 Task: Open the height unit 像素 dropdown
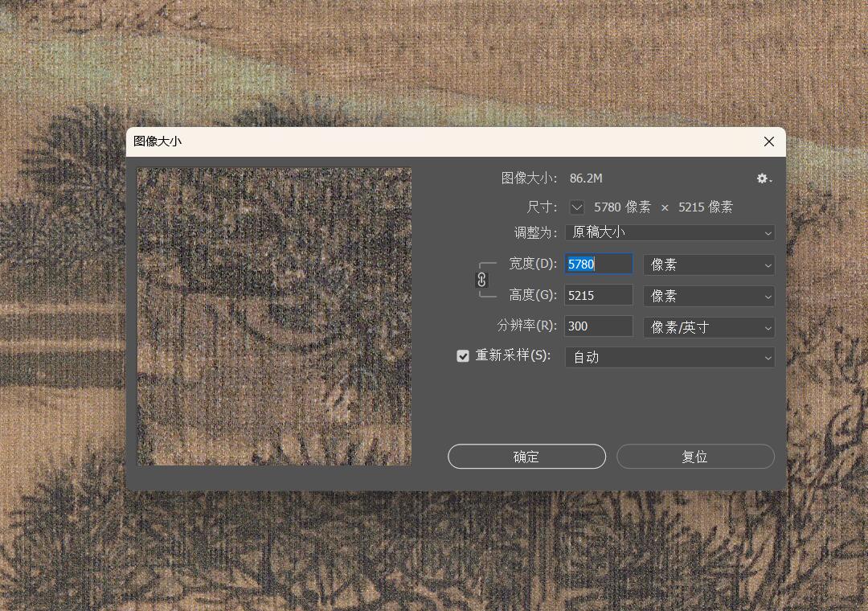709,296
